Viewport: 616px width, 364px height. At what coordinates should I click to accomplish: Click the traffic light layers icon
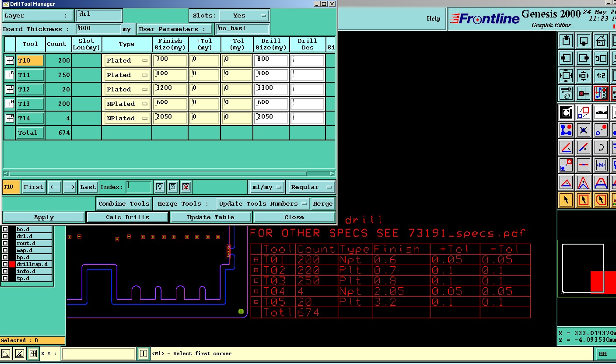coord(601,93)
